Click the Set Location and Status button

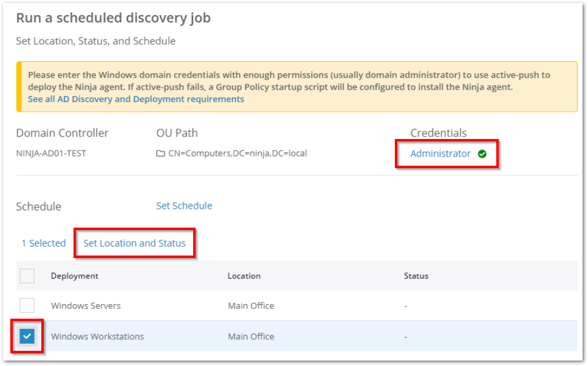[134, 243]
